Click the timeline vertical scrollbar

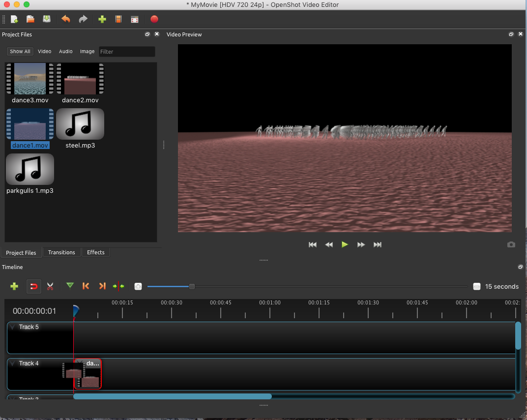pyautogui.click(x=518, y=335)
